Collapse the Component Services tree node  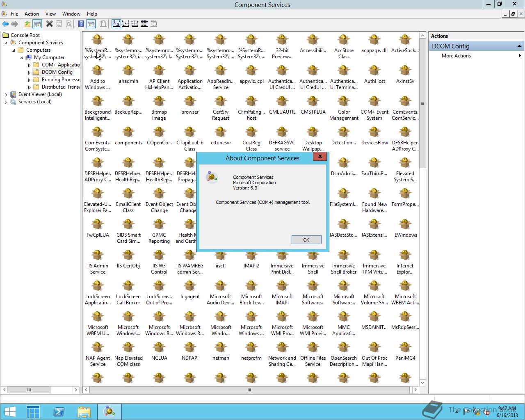pyautogui.click(x=6, y=43)
